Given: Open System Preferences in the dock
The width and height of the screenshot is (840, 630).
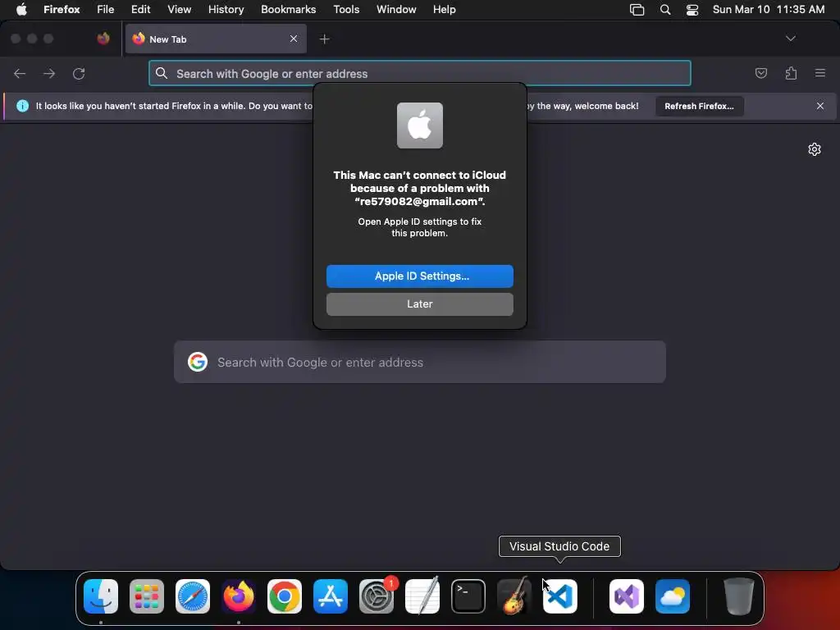Looking at the screenshot, I should point(377,596).
